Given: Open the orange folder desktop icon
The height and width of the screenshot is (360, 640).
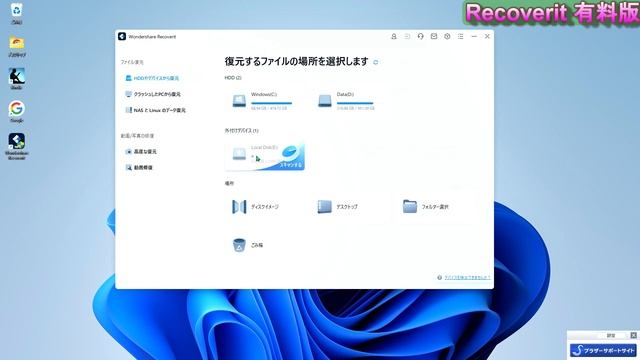Looking at the screenshot, I should (17, 46).
